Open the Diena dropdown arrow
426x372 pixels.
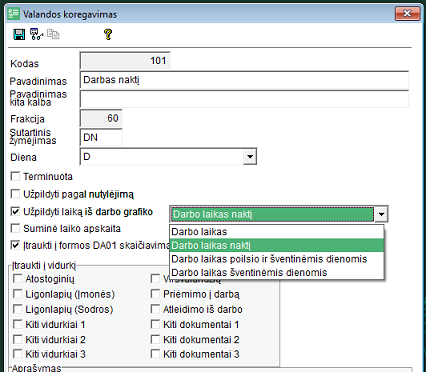pos(250,157)
